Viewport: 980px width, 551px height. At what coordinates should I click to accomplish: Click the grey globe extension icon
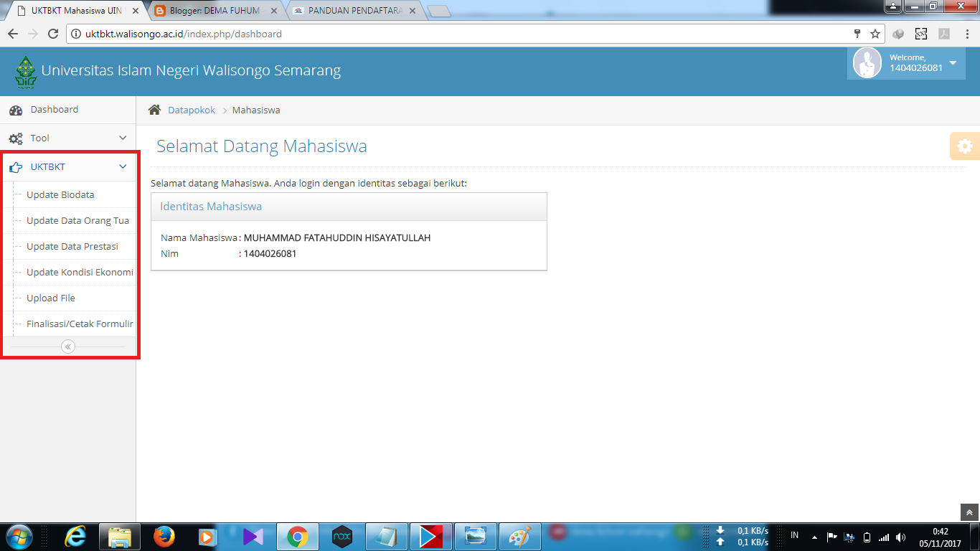click(900, 34)
